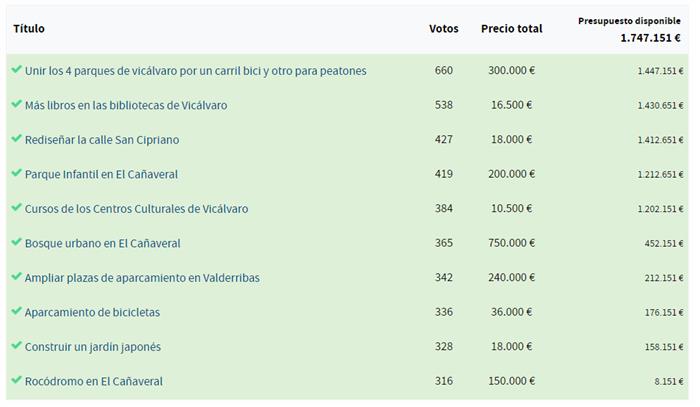This screenshot has width=700, height=407.
Task: Click the Votos column header
Action: coord(443,29)
